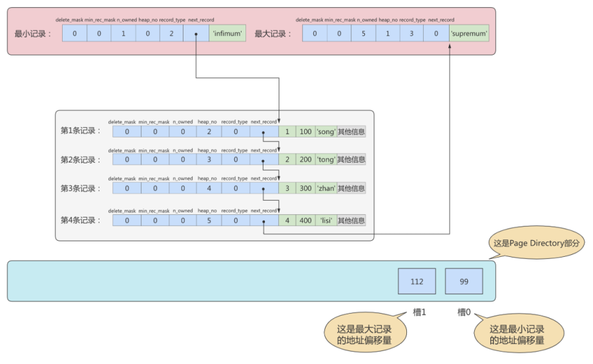Select the slot box containing 112
This screenshot has width=593, height=364.
[x=417, y=281]
